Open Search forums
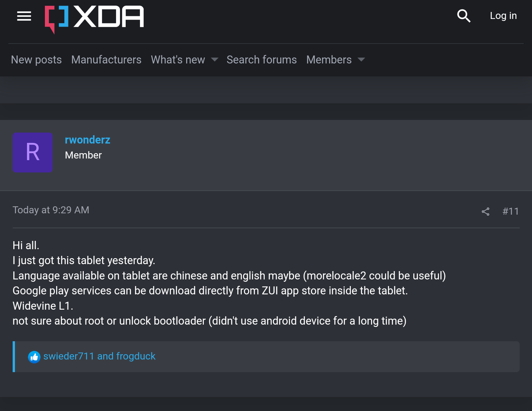Screen dimensions: 532x411 pyautogui.click(x=262, y=60)
